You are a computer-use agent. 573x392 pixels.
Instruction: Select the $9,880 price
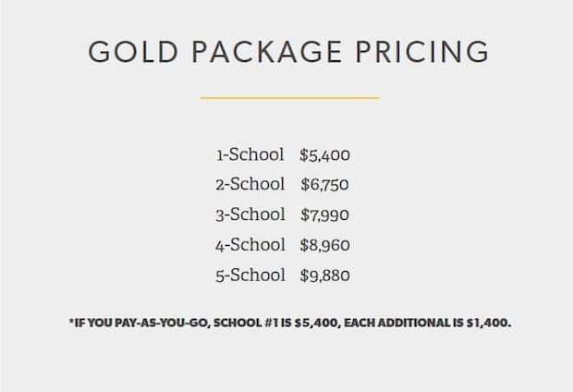pyautogui.click(x=325, y=276)
